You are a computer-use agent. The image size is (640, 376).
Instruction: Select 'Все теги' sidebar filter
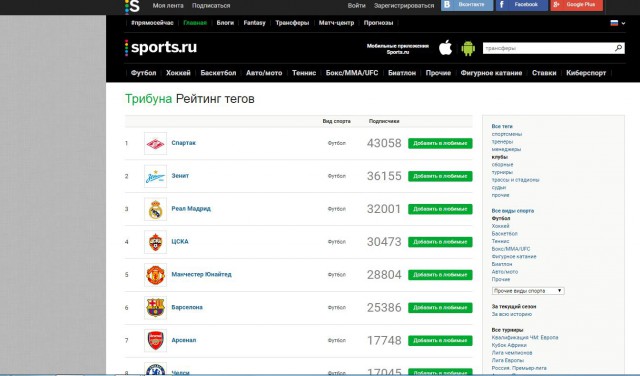502,127
